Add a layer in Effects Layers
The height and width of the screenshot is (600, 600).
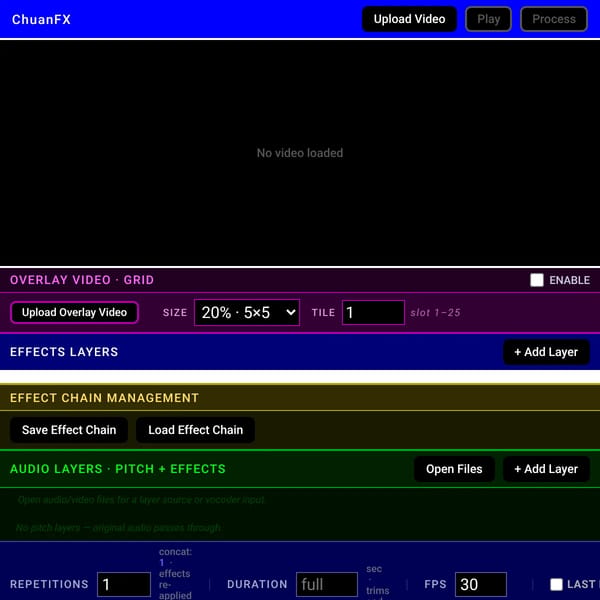pos(546,352)
